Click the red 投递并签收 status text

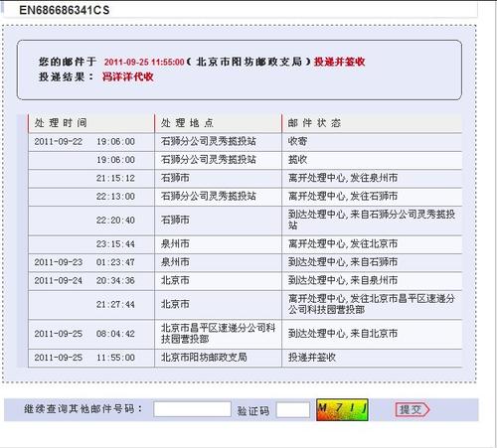(x=339, y=62)
